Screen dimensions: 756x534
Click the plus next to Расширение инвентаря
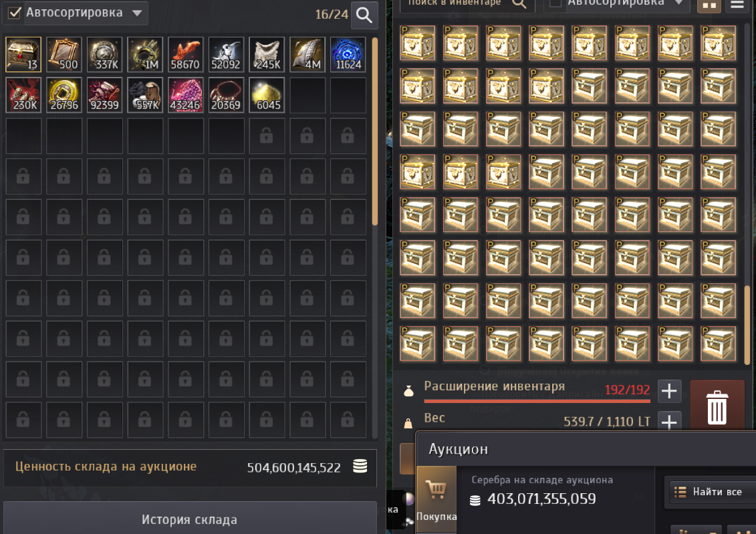pos(669,391)
